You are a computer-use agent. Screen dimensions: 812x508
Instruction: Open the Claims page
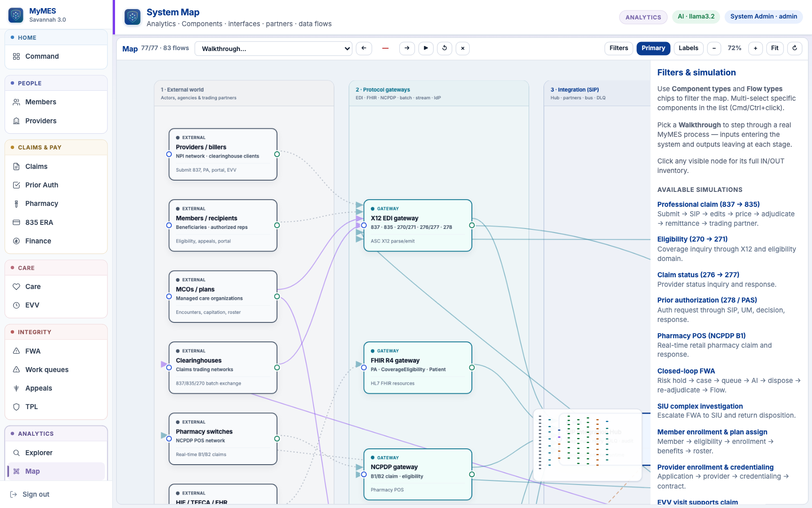[x=56, y=167]
